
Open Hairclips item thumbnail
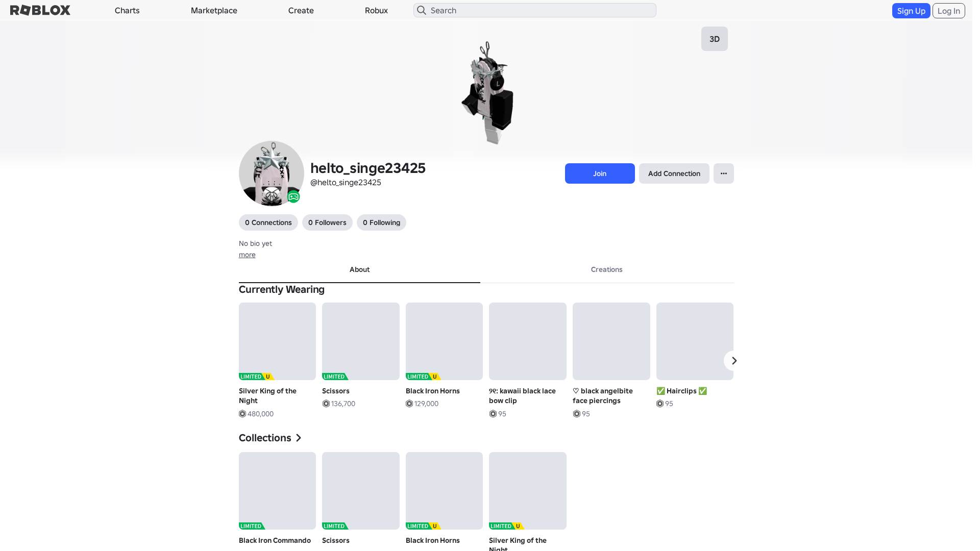coord(695,341)
